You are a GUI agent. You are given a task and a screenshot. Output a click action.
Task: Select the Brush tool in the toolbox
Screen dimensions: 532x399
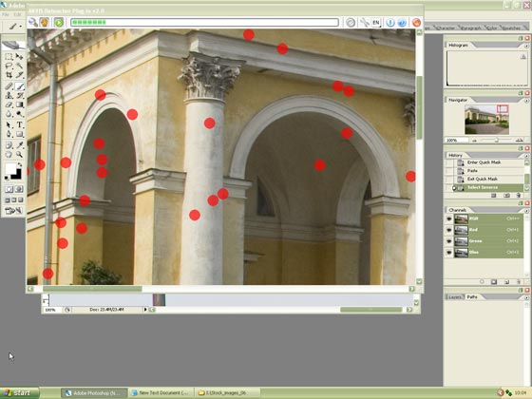(19, 86)
